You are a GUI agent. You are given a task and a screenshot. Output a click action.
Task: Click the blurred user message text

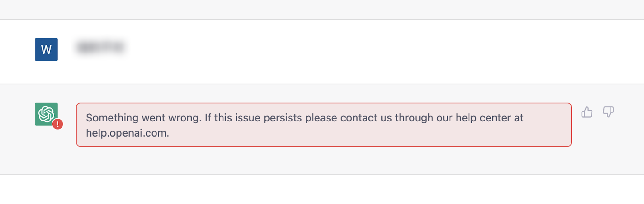pos(100,47)
